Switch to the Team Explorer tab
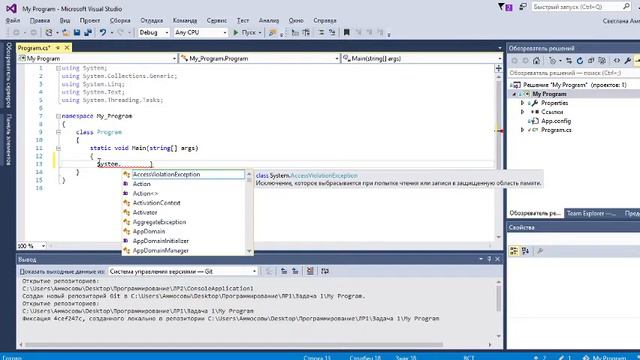This screenshot has height=360, width=640. (x=591, y=213)
